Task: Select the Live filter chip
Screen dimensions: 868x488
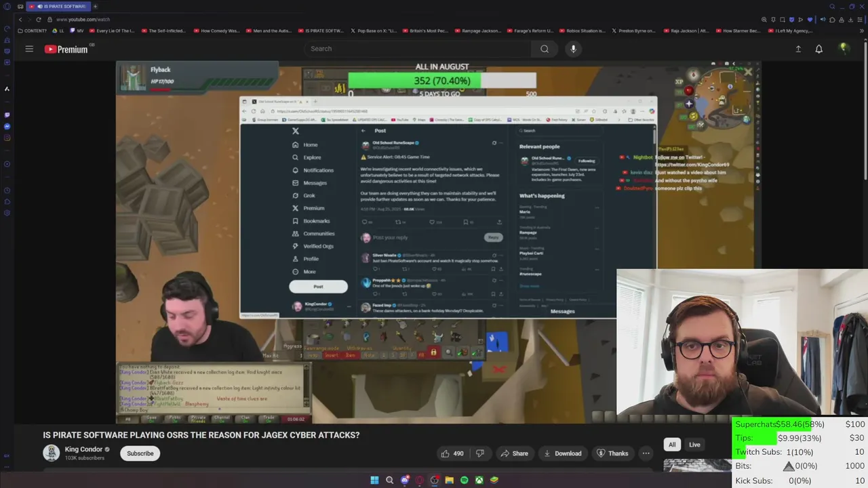Action: (x=694, y=445)
